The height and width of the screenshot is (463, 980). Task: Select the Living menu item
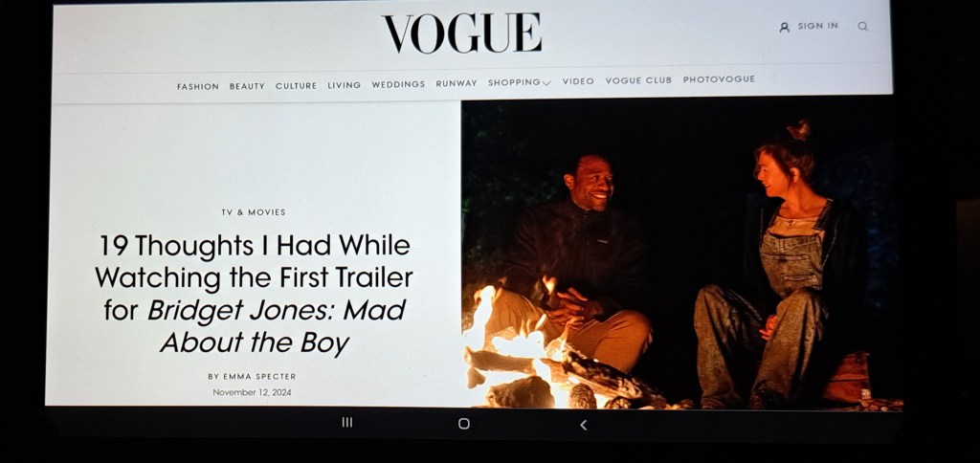point(345,85)
